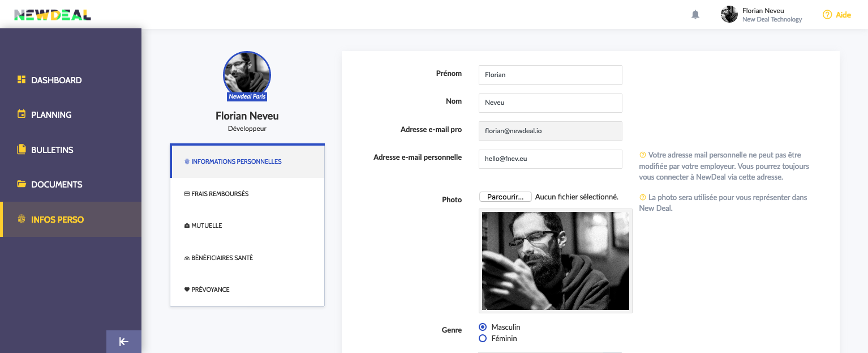Open the Informations Personnelles tab
868x353 pixels.
(x=236, y=161)
